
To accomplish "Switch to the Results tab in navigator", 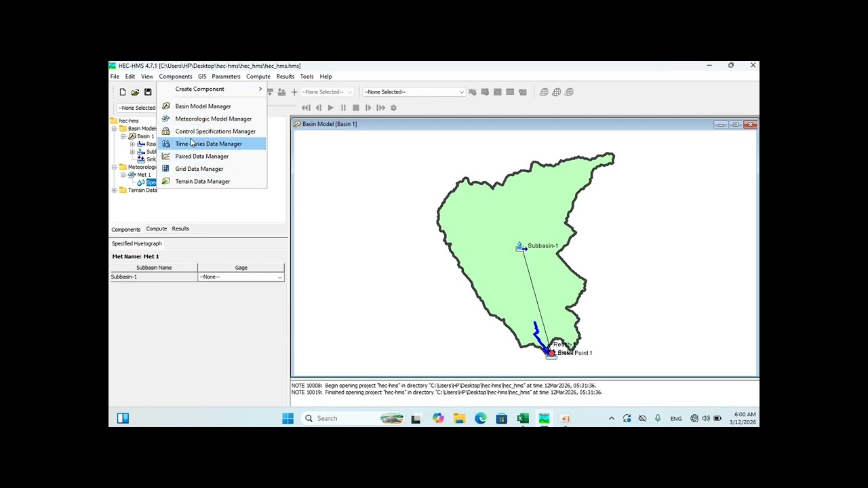I will tap(180, 229).
